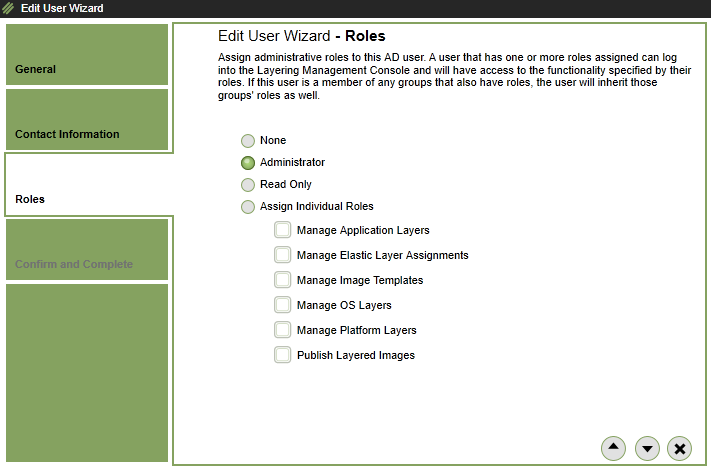The height and width of the screenshot is (471, 711).
Task: Check Manage Elastic Layer Assignments
Action: (x=283, y=256)
